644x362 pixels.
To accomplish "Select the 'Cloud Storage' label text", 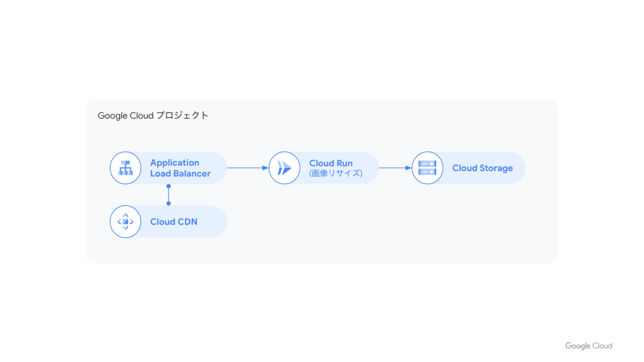I will coord(482,168).
